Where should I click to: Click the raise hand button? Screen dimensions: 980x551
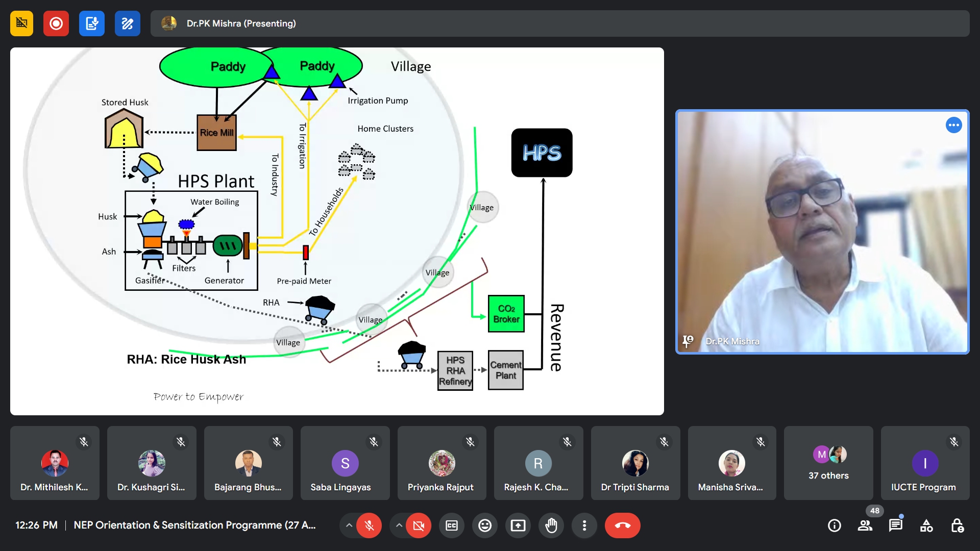[x=551, y=525]
